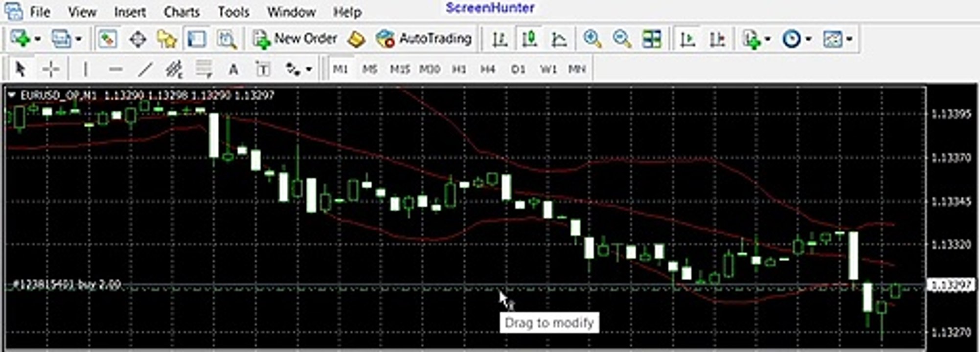The height and width of the screenshot is (352, 980).
Task: Click the New Order button
Action: 295,39
